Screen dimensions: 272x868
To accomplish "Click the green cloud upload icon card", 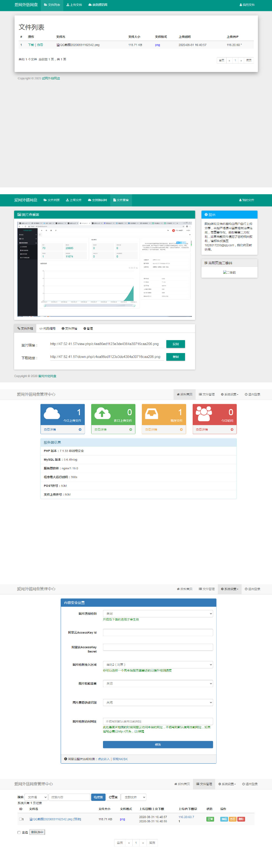I will coord(102,413).
